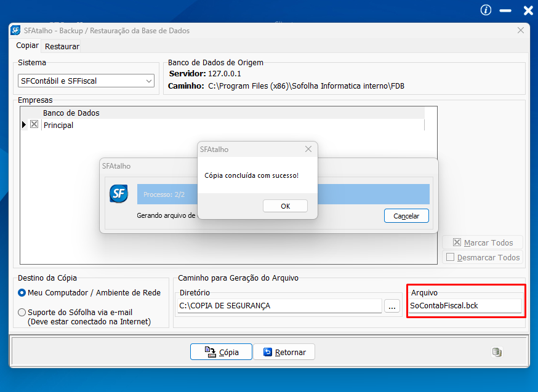The width and height of the screenshot is (538, 392).
Task: Click the database icon at bottom right
Action: (x=497, y=352)
